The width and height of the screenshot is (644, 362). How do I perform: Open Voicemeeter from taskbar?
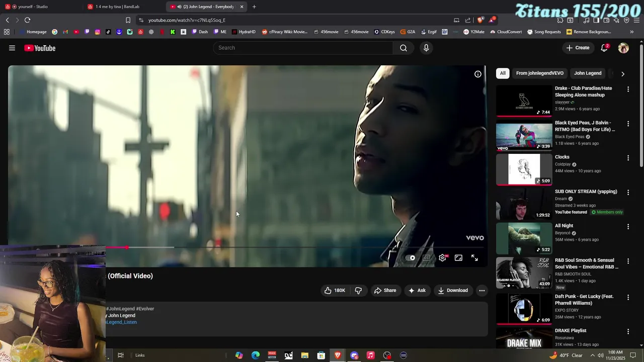[x=272, y=355]
